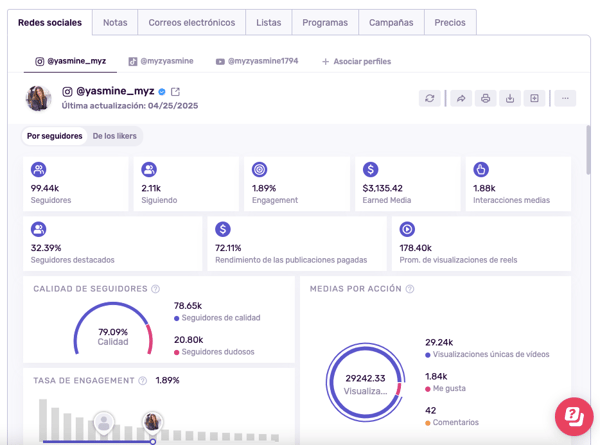This screenshot has height=445, width=600.
Task: Click the vertical page scrollbar
Action: click(588, 150)
